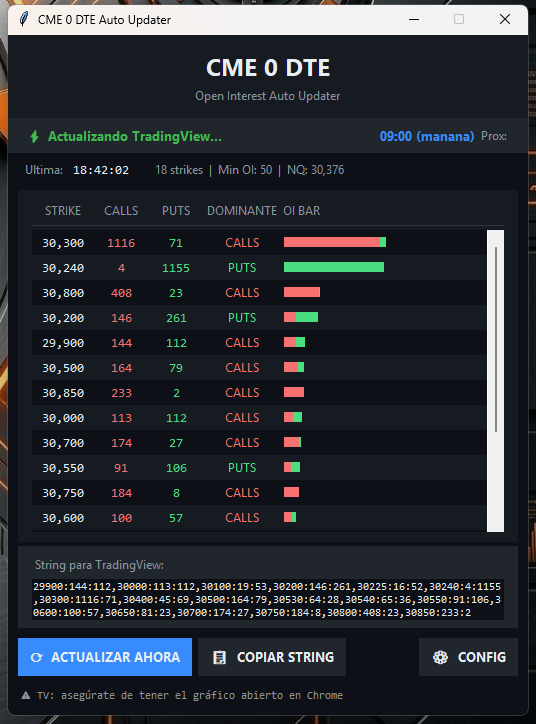Click the CALLS dominant label for 30,750

coord(242,493)
